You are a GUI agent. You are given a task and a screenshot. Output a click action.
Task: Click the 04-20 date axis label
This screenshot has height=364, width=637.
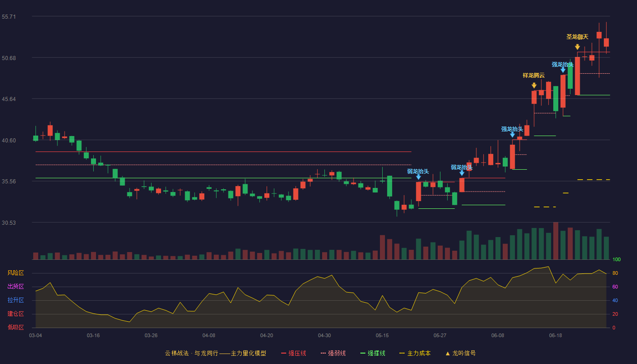(x=267, y=335)
